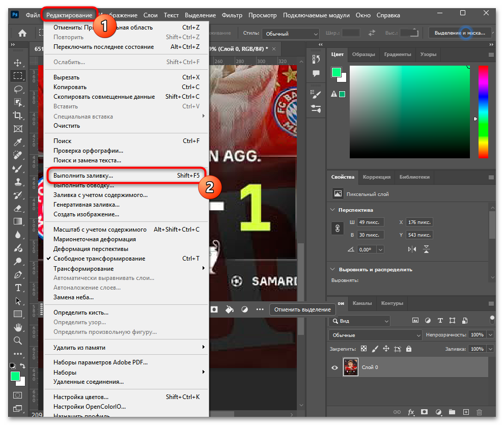This screenshot has height=425, width=504.
Task: Select the Spot Healing Brush tool
Action: (x=18, y=155)
